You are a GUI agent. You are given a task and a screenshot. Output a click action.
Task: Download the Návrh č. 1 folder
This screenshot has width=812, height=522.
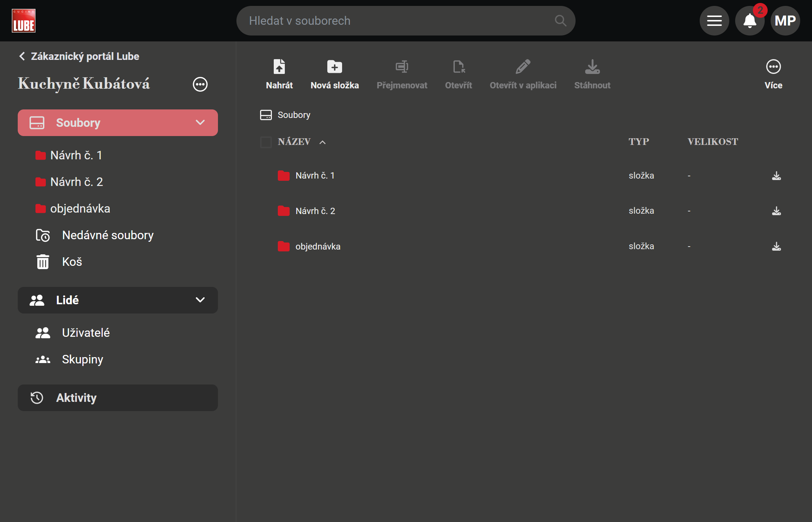776,176
